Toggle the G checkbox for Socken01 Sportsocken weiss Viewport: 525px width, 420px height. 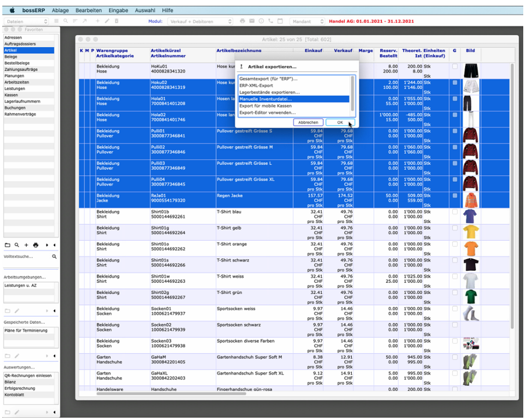(x=455, y=309)
